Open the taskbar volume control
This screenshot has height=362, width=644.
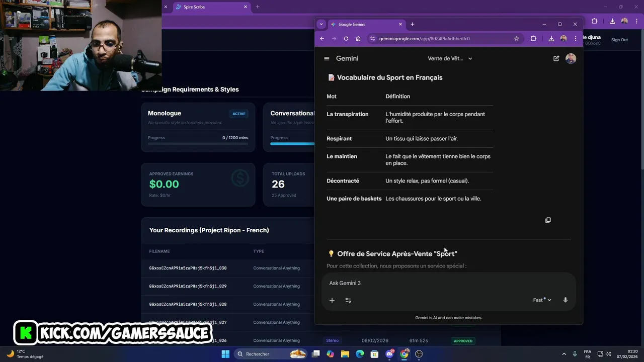[x=608, y=354]
